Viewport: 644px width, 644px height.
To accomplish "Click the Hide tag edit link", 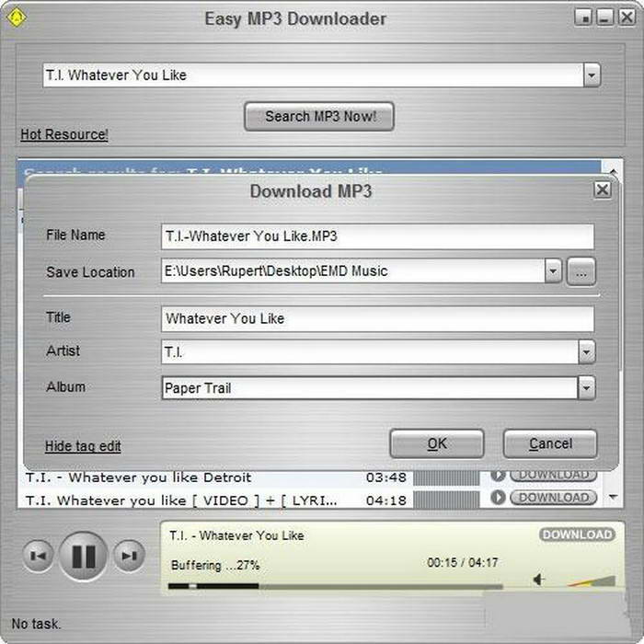I will tap(83, 446).
